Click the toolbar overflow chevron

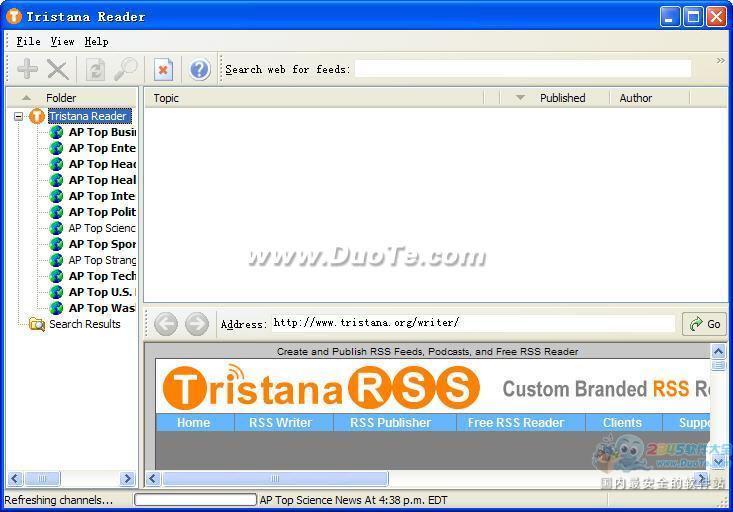tap(720, 60)
